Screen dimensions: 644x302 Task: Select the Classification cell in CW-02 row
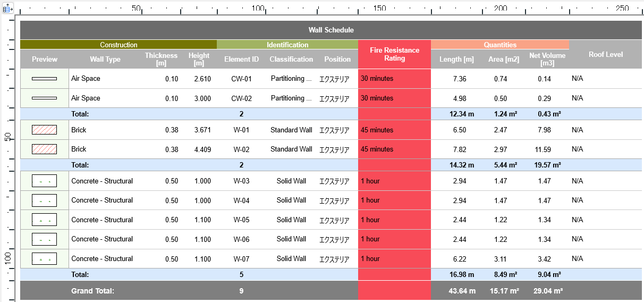[x=291, y=98]
